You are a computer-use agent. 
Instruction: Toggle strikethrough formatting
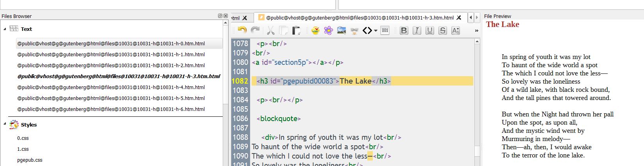click(442, 30)
